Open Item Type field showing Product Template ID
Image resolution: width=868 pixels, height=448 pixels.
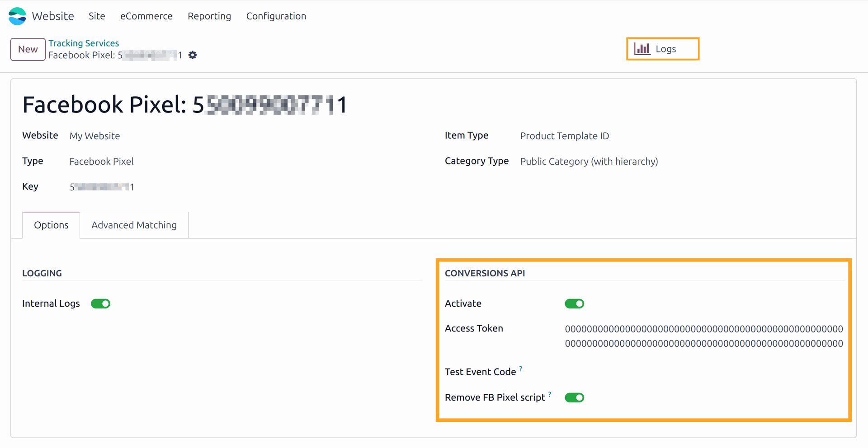[564, 136]
